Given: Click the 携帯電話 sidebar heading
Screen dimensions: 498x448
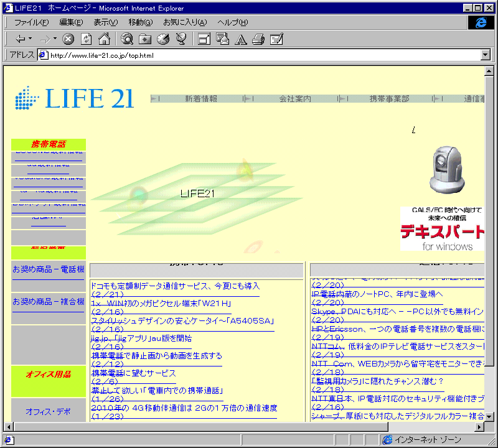Looking at the screenshot, I should [x=49, y=144].
